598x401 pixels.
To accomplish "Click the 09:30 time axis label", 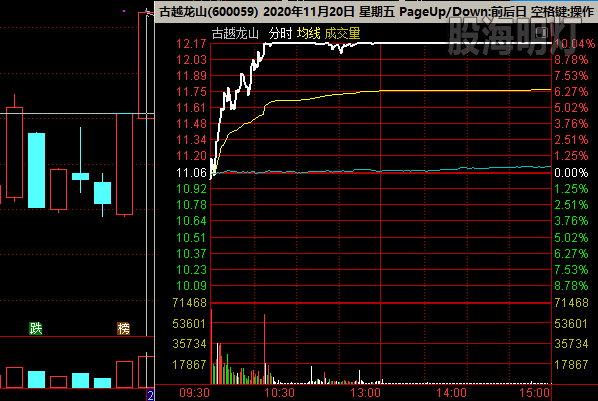I will (x=195, y=393).
